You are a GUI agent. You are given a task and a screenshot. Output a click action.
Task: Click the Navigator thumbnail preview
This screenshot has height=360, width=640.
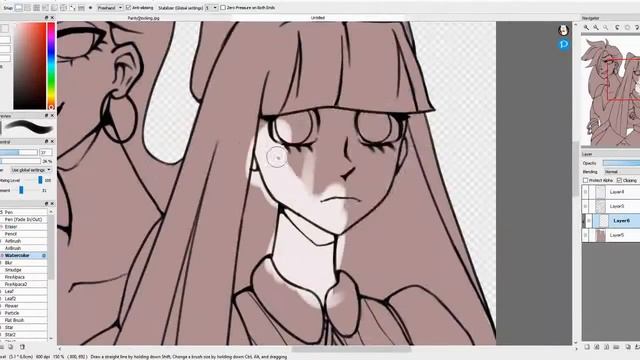tap(611, 92)
